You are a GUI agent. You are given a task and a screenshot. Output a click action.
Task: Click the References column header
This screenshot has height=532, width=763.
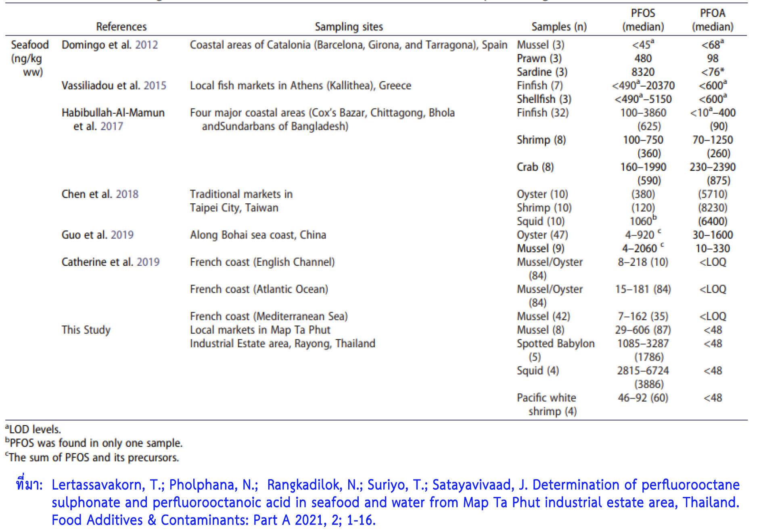pyautogui.click(x=121, y=27)
